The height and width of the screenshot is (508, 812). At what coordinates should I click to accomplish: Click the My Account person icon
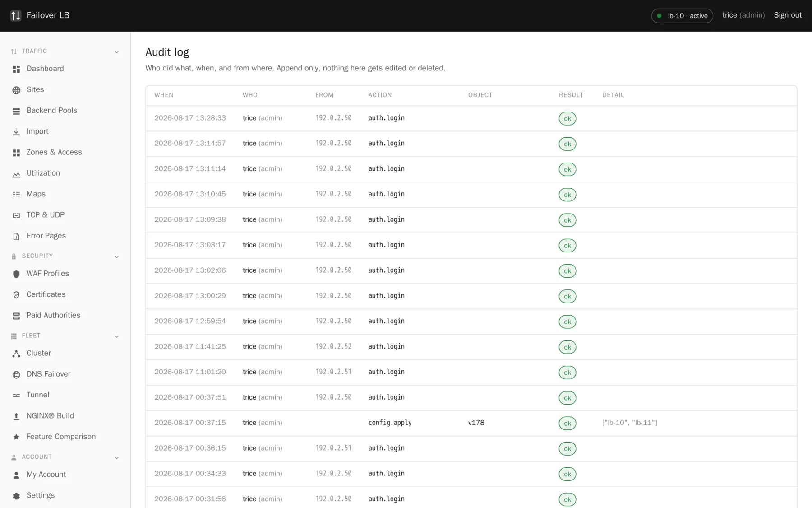pos(16,475)
